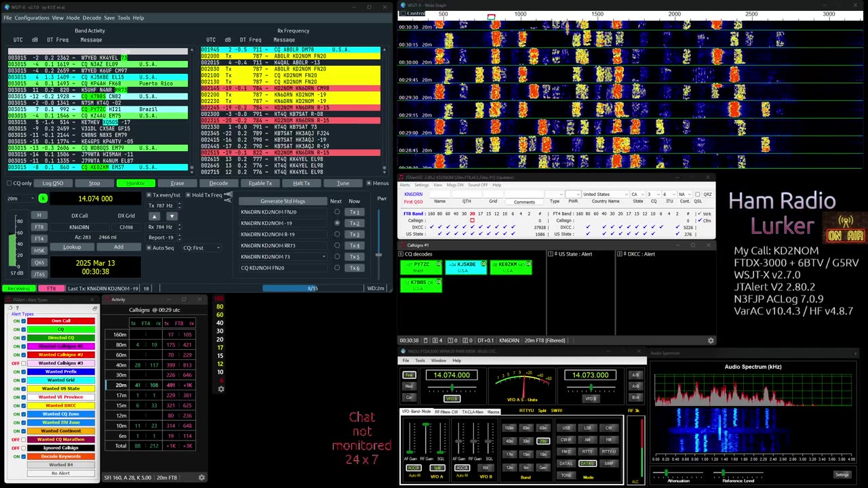The image size is (868, 488).
Task: Click the 14.073.000 VFO B frequency display
Action: pyautogui.click(x=591, y=375)
